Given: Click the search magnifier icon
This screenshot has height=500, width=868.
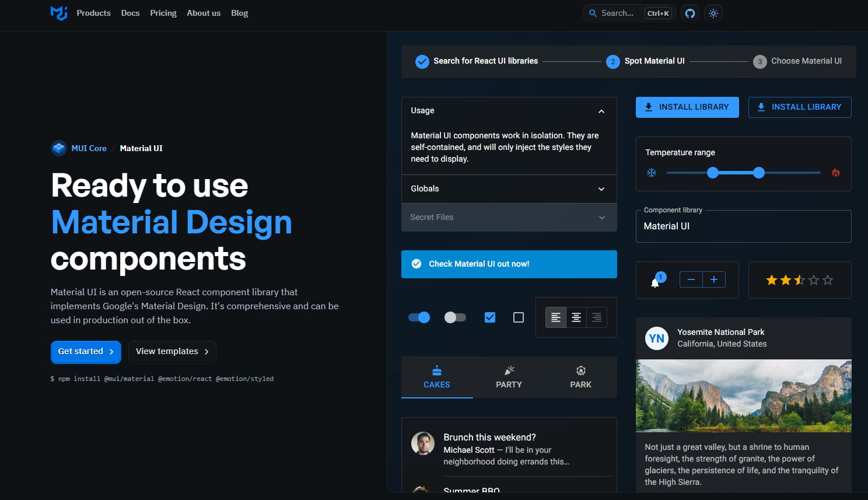Looking at the screenshot, I should 593,13.
